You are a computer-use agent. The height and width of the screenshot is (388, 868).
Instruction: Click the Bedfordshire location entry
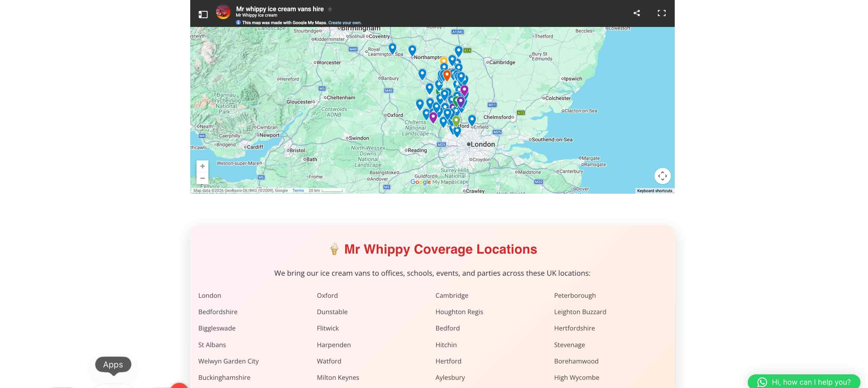(218, 312)
